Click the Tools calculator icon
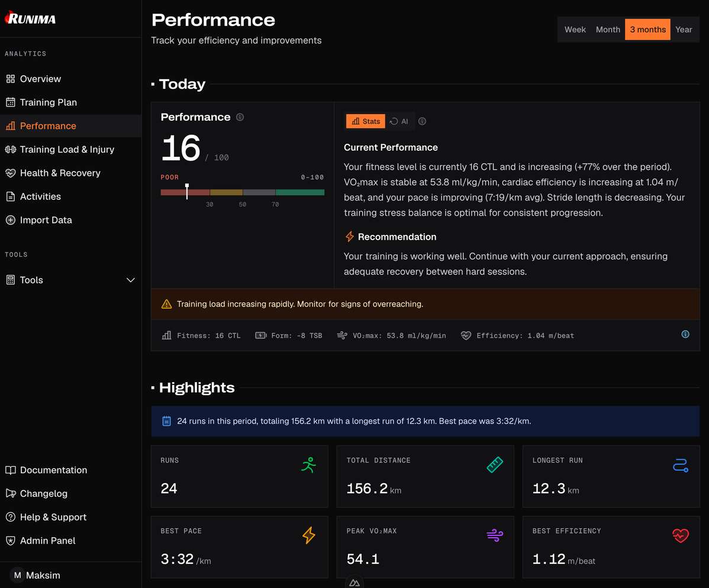This screenshot has height=588, width=709. 11,280
